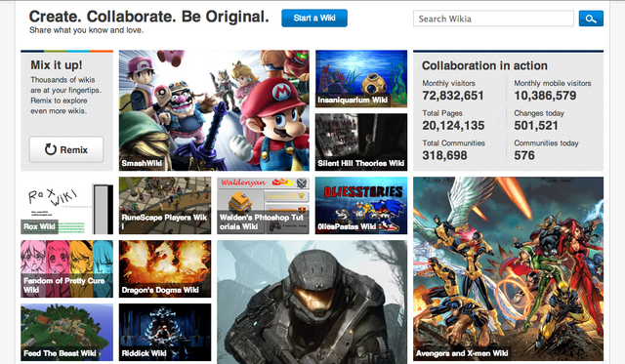Viewport: 625px width, 364px height.
Task: Click the Start a Wiki button
Action: tap(314, 18)
